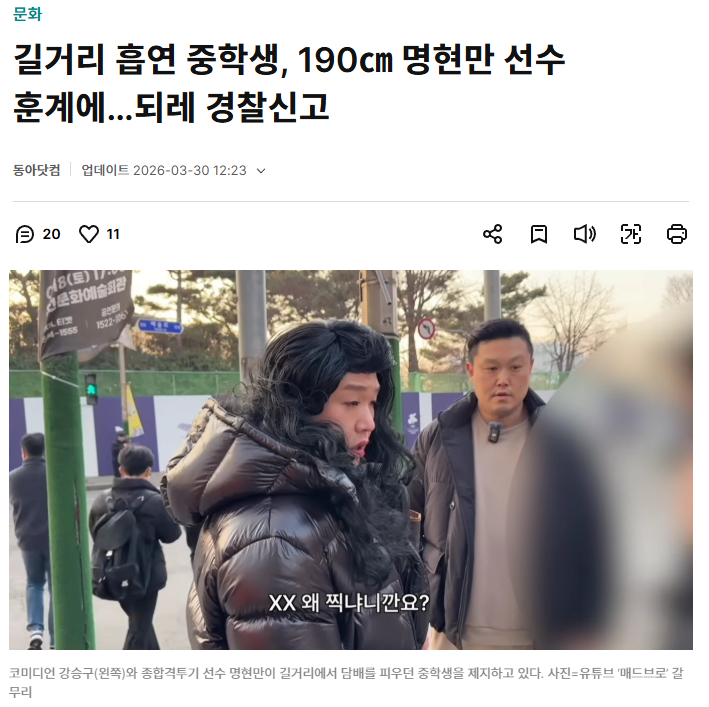Image resolution: width=709 pixels, height=707 pixels.
Task: Bookmark this article
Action: point(539,234)
